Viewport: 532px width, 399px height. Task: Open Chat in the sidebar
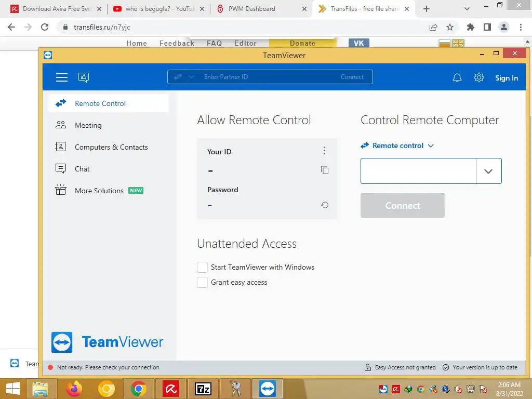(x=109, y=169)
